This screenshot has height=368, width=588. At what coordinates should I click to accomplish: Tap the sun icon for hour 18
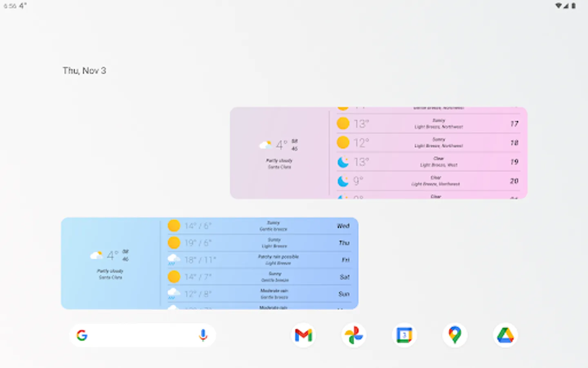tap(343, 142)
